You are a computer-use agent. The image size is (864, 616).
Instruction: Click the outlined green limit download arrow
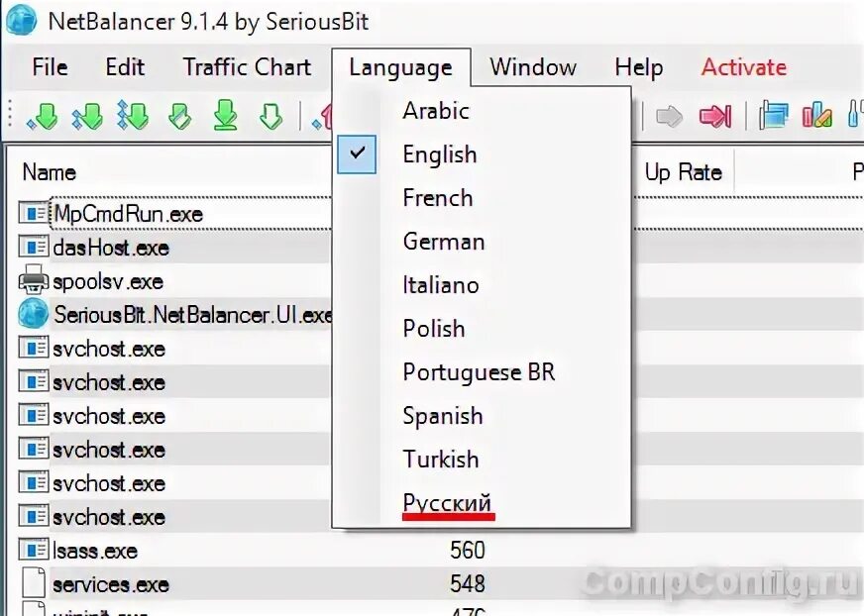coord(271,116)
